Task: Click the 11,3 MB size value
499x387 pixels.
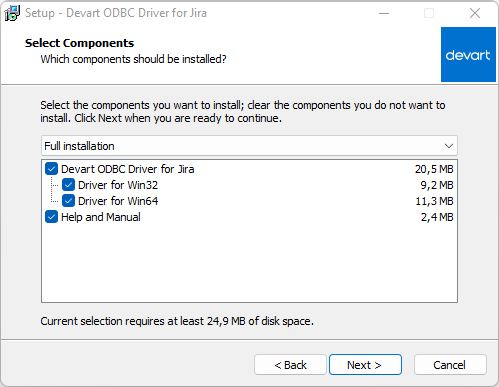Action: 434,201
